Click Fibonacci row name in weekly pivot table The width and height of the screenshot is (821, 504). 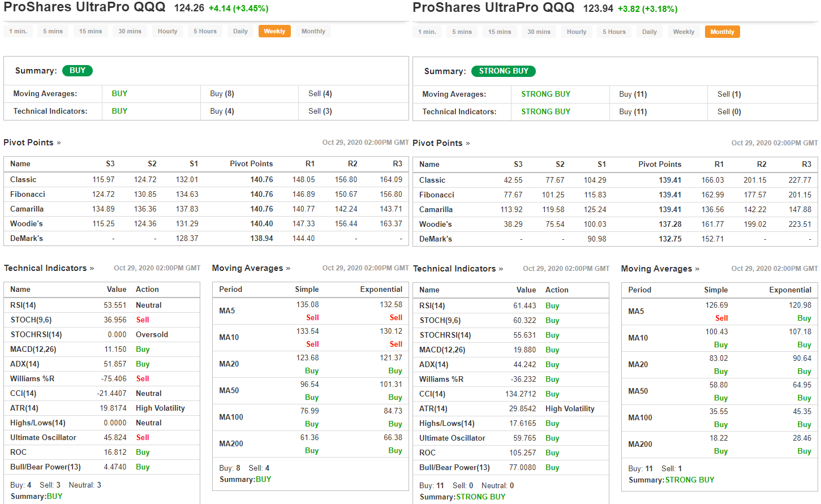(28, 194)
